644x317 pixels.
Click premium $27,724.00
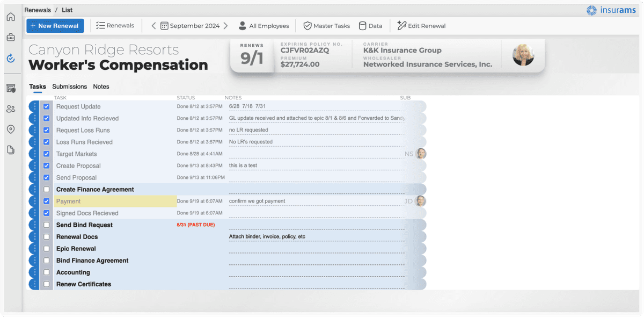coord(300,64)
